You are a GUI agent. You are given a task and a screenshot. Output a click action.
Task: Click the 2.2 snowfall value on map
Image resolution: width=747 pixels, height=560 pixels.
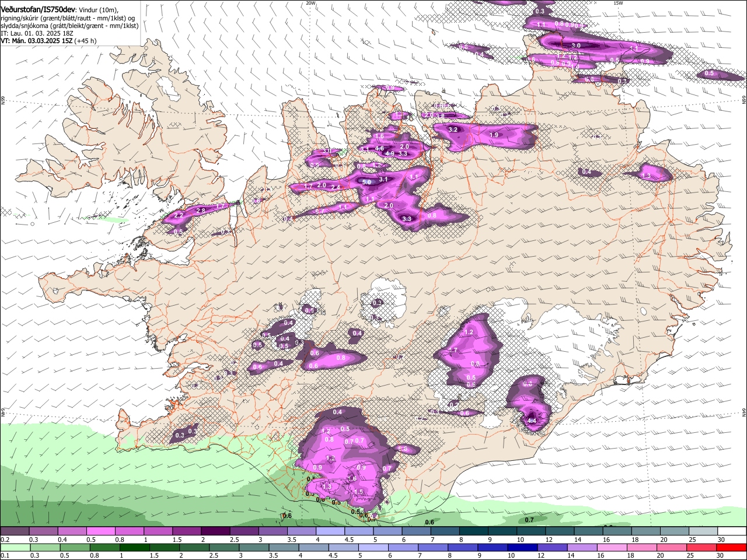179,215
